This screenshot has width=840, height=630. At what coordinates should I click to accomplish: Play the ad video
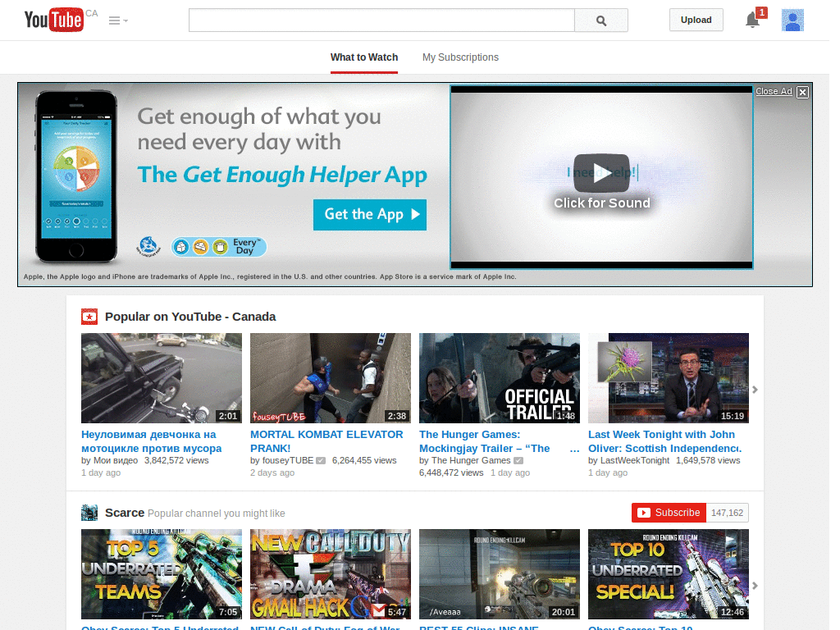tap(601, 173)
